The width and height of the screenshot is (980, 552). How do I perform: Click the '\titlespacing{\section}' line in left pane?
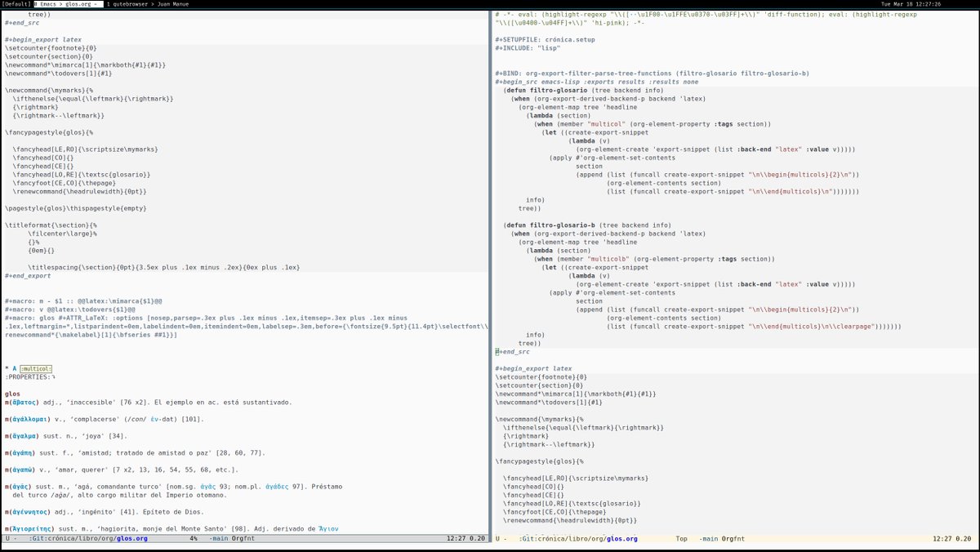[163, 267]
